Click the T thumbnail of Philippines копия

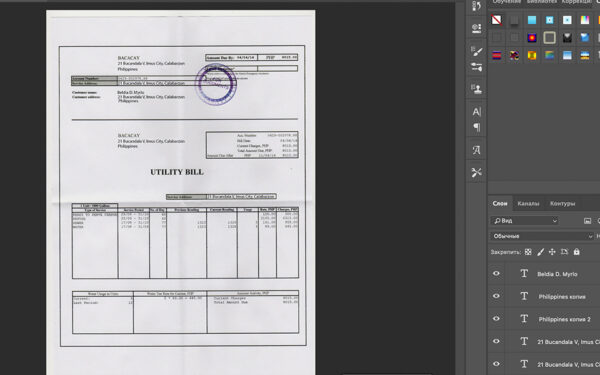[524, 296]
